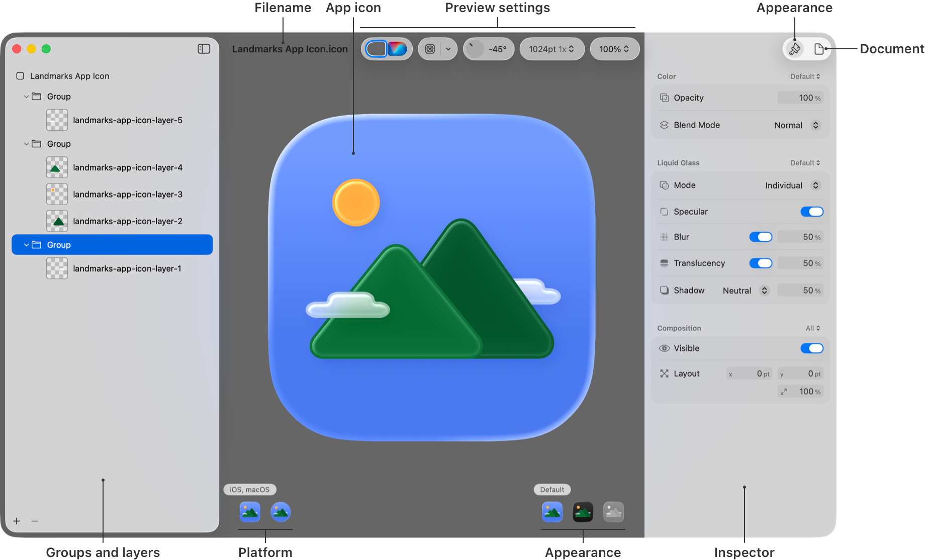Select the circular platform thumbnail

[281, 512]
